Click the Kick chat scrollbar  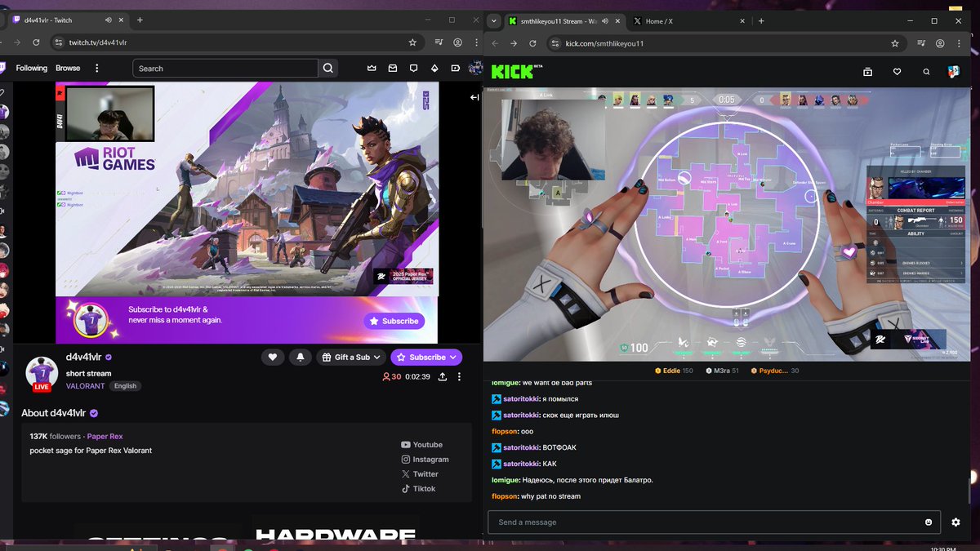point(969,492)
